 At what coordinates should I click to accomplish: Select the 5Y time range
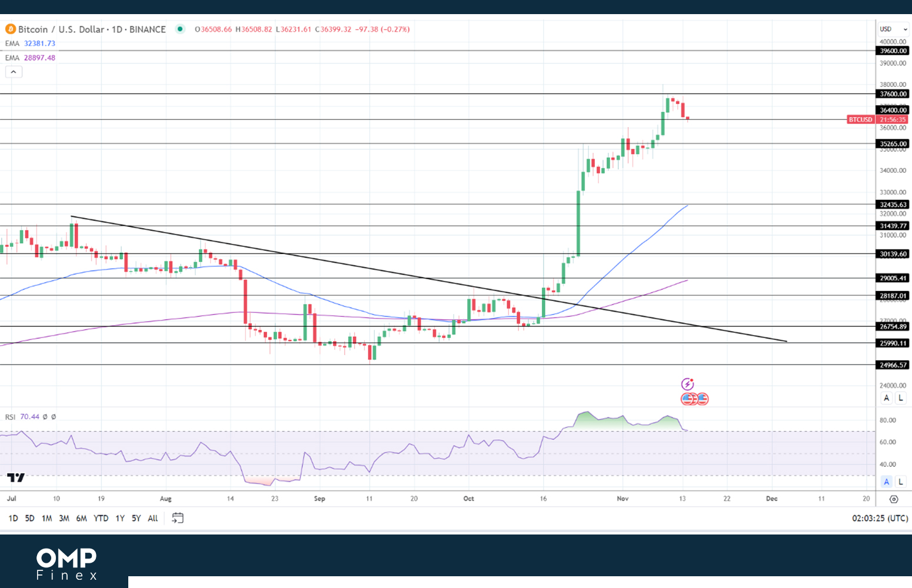point(136,518)
